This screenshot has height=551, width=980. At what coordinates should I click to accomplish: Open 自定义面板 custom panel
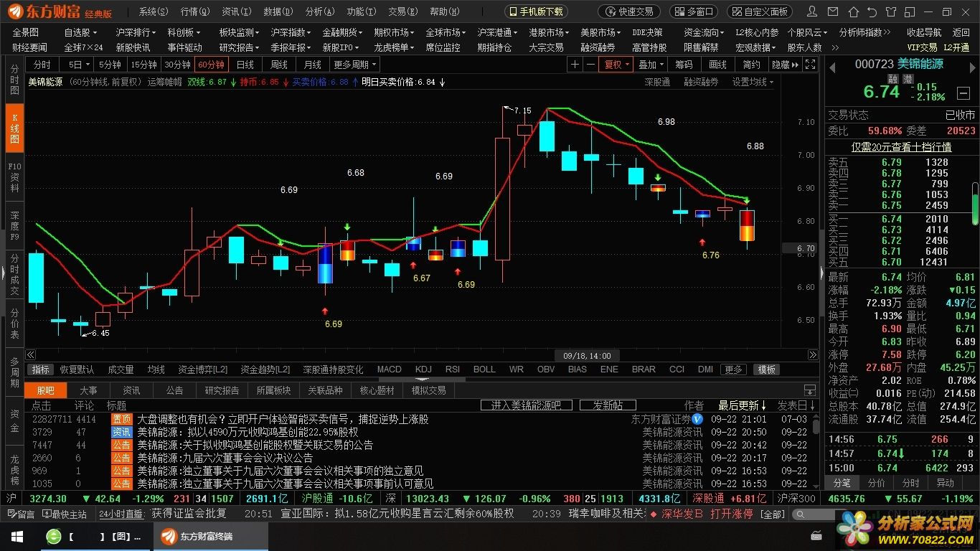tap(759, 11)
